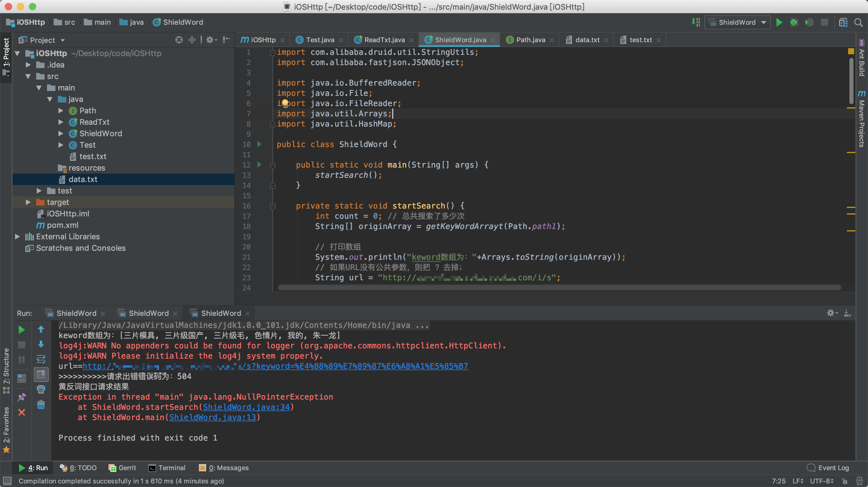The width and height of the screenshot is (868, 487).
Task: Select data.txt in project tree
Action: (83, 179)
